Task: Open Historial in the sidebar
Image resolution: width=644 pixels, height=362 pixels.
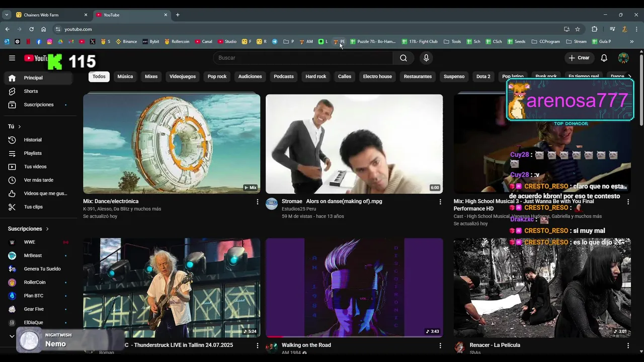Action: (39, 140)
